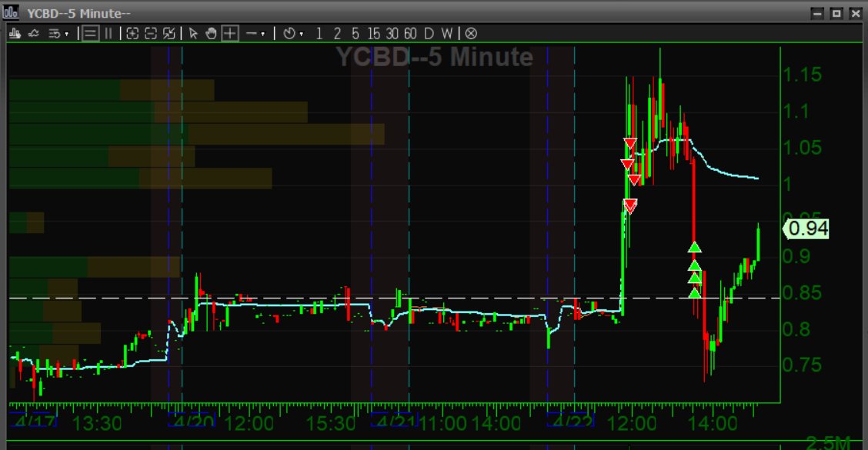
Task: Click the topmost green buy triangle marker
Action: [695, 248]
